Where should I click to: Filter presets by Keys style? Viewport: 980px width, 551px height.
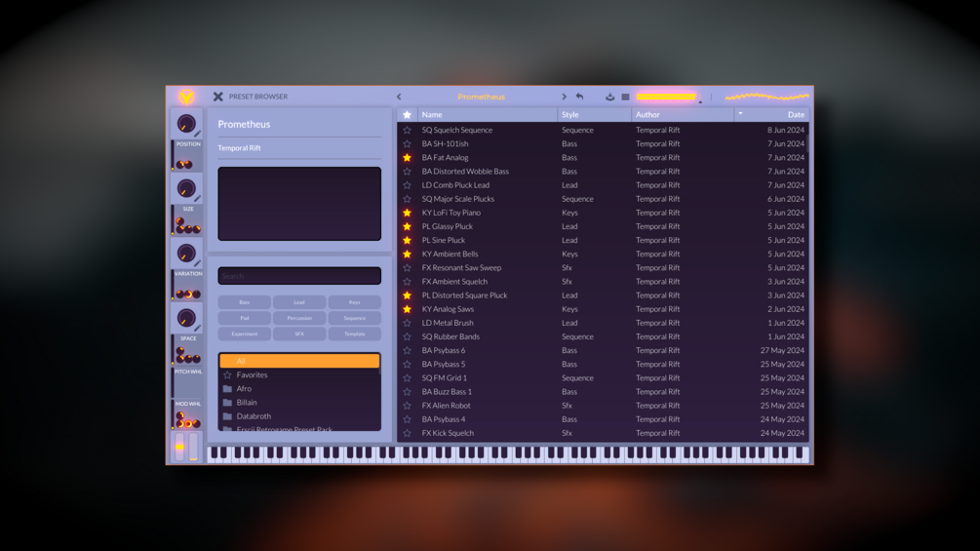pos(354,302)
